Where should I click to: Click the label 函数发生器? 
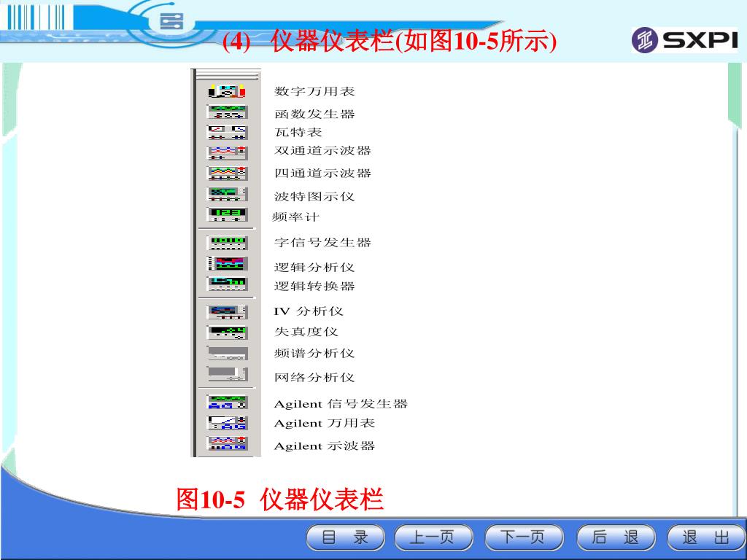point(314,114)
